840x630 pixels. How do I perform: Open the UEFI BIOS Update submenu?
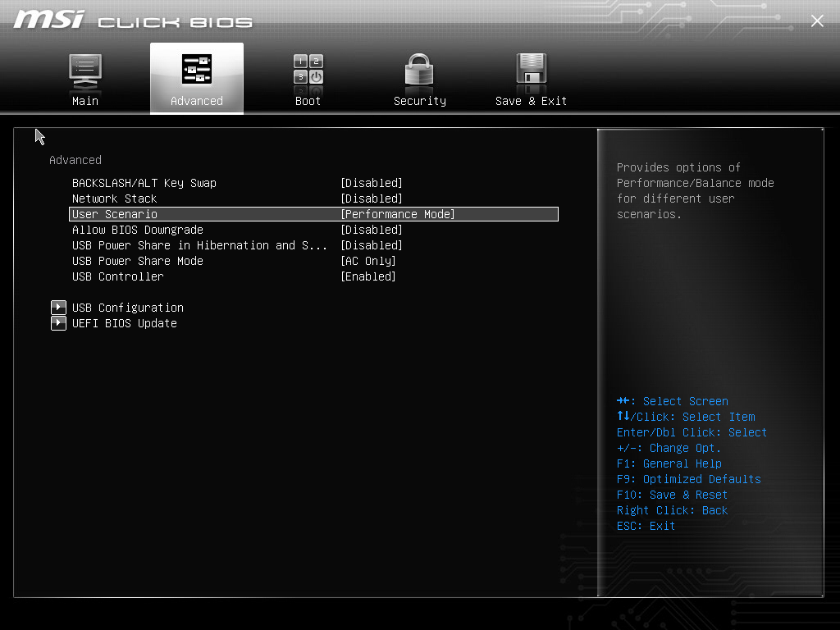click(x=125, y=323)
